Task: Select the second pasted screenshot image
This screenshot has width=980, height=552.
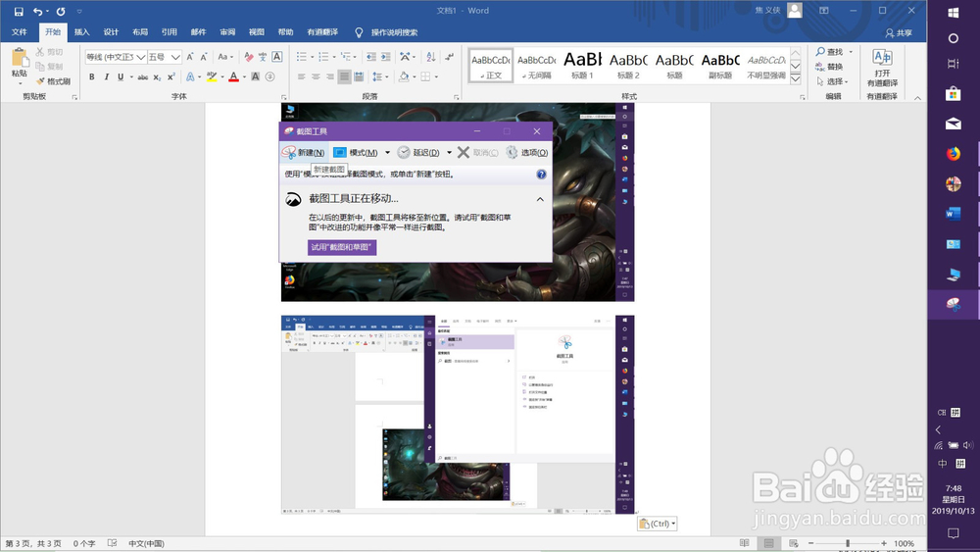Action: click(458, 415)
